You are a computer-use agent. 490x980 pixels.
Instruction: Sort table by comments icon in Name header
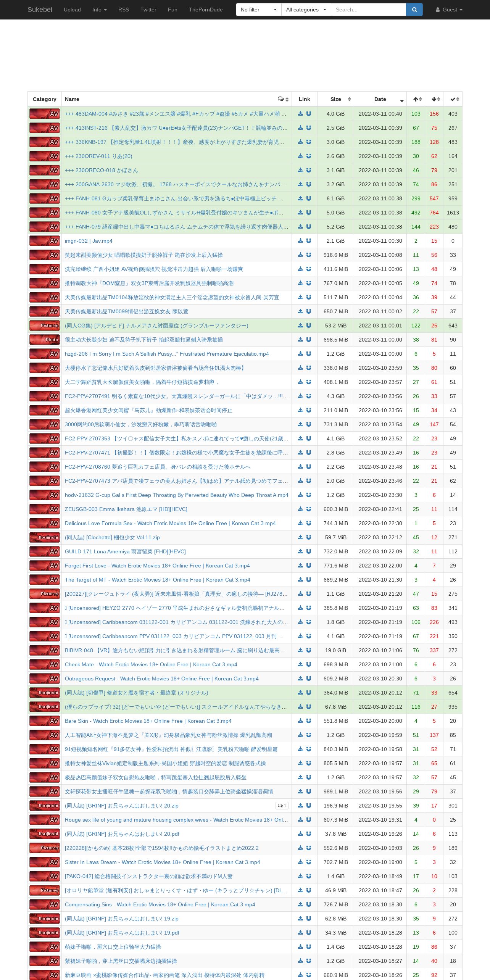pyautogui.click(x=283, y=99)
